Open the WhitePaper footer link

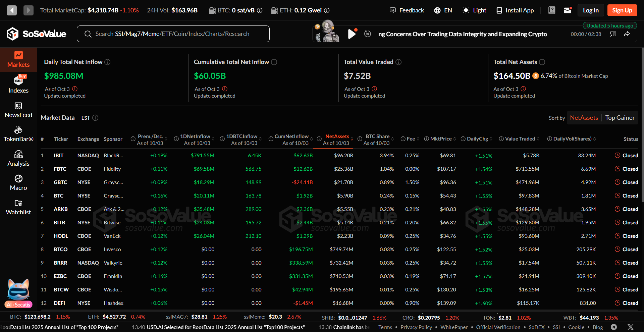454,327
